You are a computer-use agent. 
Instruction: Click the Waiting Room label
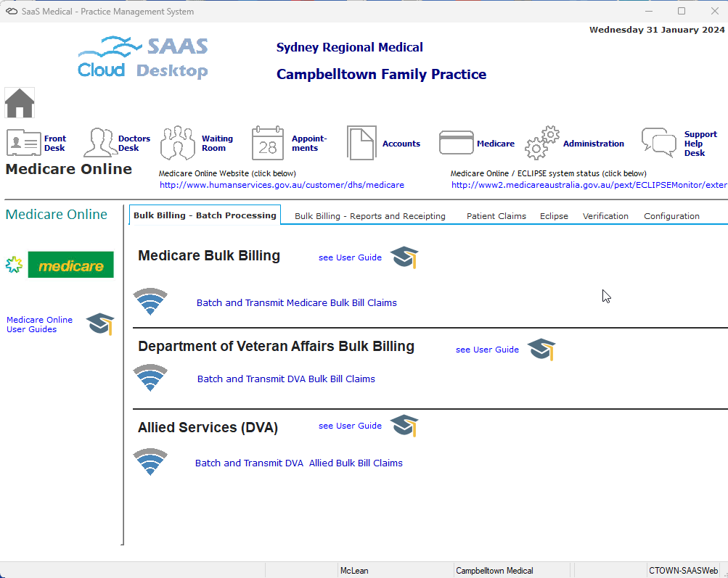click(x=217, y=144)
